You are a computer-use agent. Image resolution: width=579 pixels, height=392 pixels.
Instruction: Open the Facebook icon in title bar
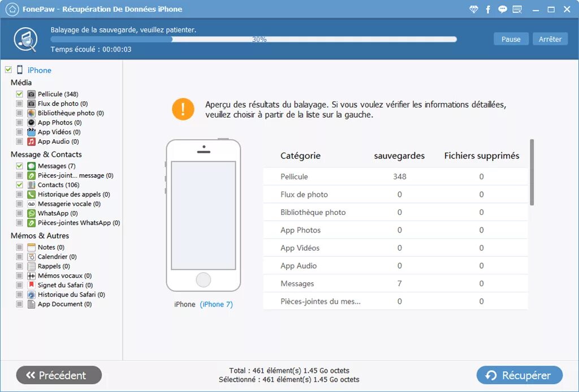click(x=488, y=9)
